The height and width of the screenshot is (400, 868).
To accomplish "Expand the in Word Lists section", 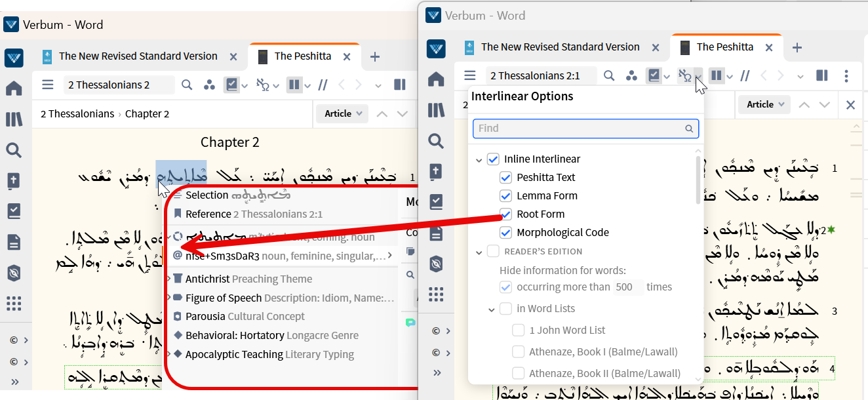I will coord(492,308).
